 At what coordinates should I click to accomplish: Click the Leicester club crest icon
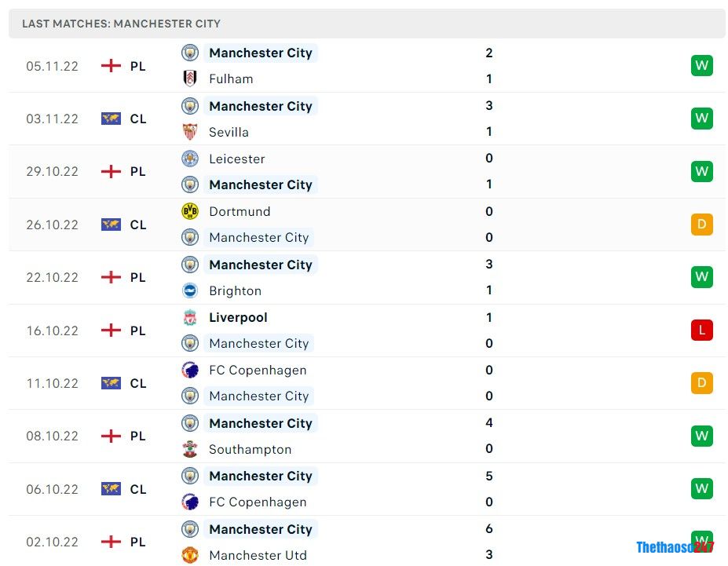click(190, 159)
